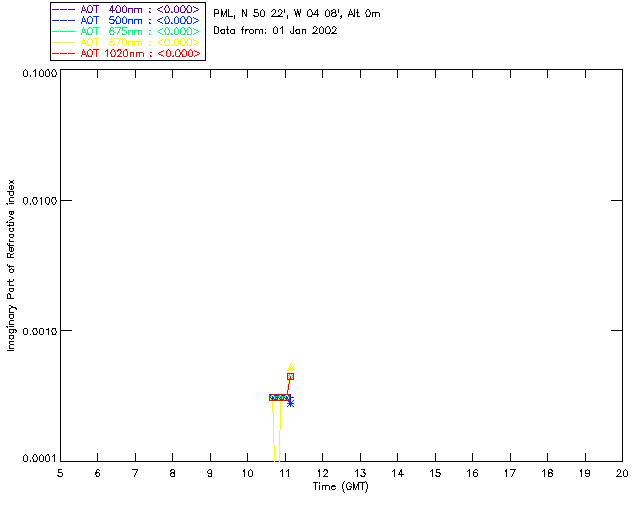This screenshot has width=640, height=512.
Task: Click the 'Imaginary Part of Refractive Index' axis title
Action: pyautogui.click(x=11, y=265)
